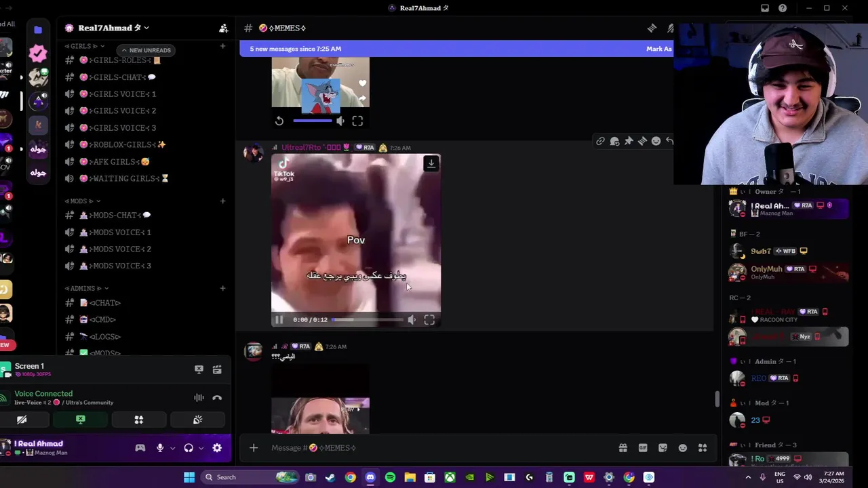Reply arrow in message hover toolbar
The image size is (868, 488).
coord(669,141)
